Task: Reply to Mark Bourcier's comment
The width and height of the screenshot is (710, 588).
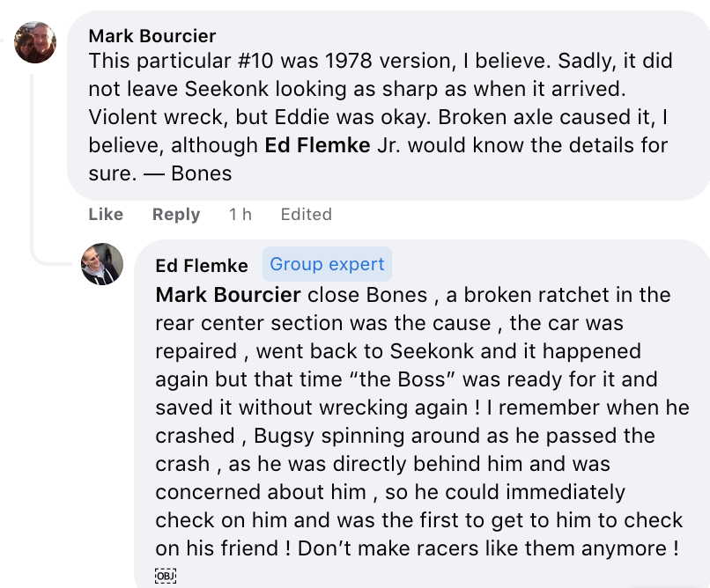Action: coord(176,215)
